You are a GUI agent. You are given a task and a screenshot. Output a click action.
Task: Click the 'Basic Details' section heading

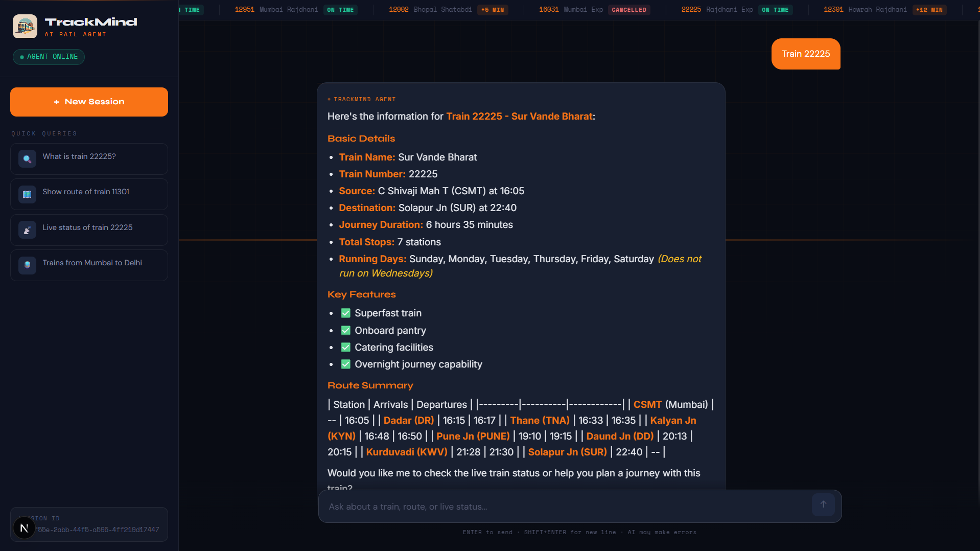pos(361,139)
